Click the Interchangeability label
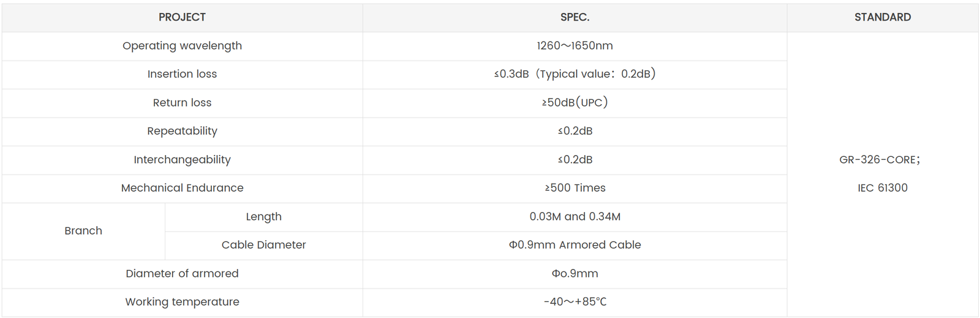The width and height of the screenshot is (980, 318). click(182, 159)
